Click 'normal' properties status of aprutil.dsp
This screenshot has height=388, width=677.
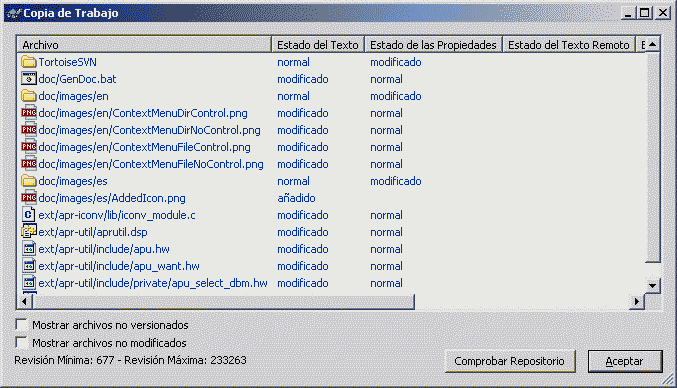coord(386,232)
